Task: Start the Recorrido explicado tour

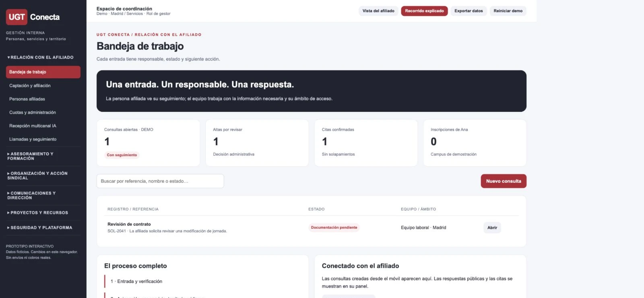Action: point(424,11)
